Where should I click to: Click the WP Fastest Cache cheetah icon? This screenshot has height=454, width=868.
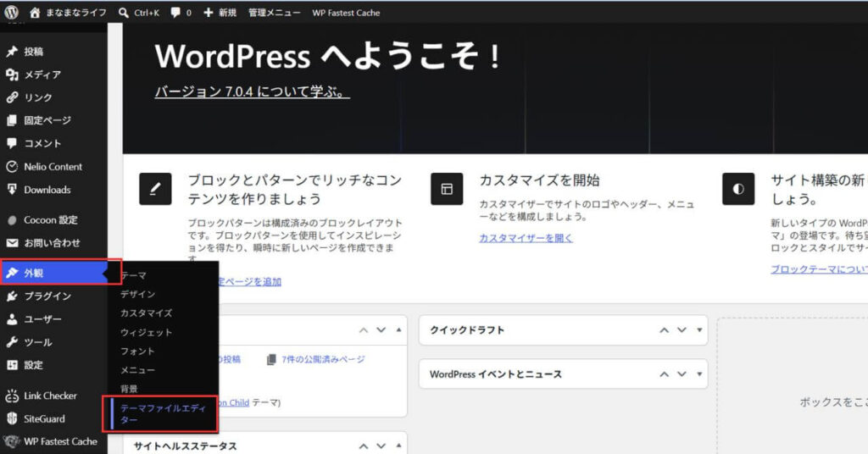pyautogui.click(x=11, y=441)
